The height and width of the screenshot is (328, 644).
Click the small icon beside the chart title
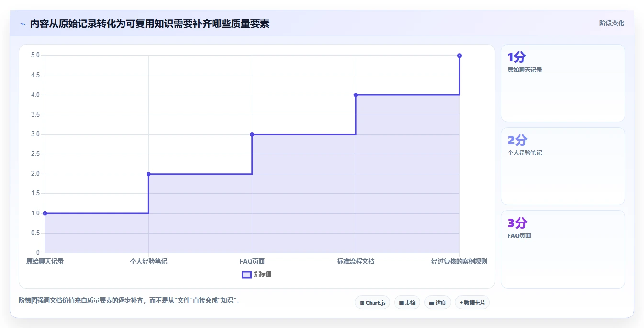click(x=23, y=24)
